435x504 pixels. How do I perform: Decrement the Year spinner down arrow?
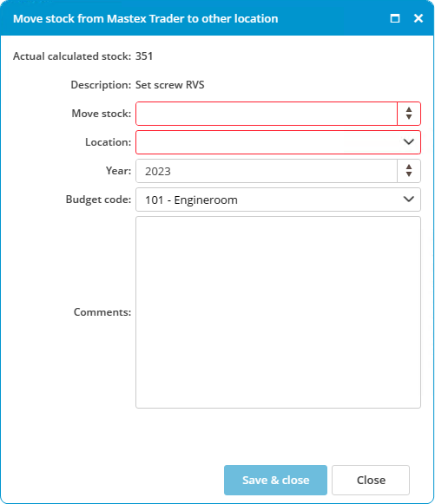[x=409, y=173]
